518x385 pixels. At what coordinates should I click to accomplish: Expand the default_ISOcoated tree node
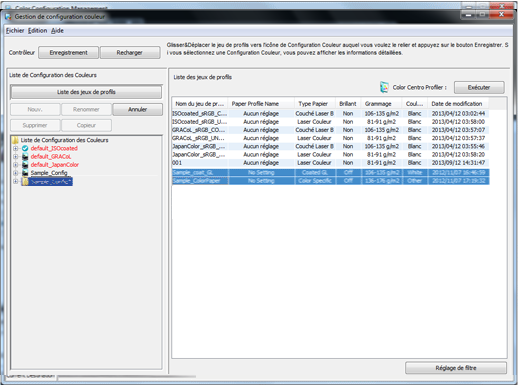pyautogui.click(x=16, y=148)
